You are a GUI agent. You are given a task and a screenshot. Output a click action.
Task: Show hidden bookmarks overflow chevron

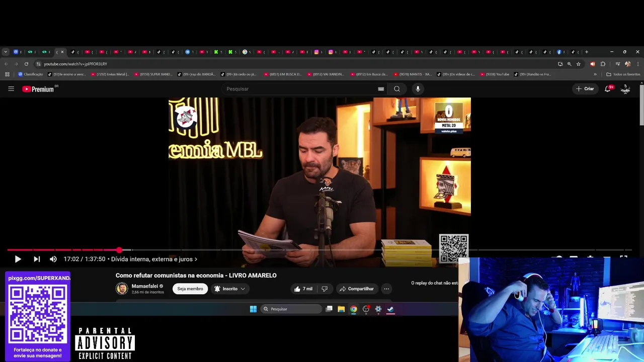click(595, 74)
